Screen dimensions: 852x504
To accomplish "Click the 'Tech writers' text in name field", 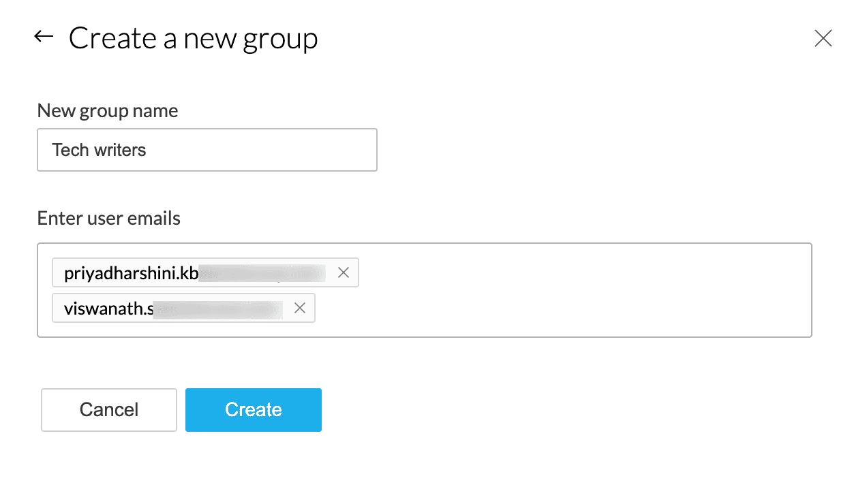I will tap(100, 150).
